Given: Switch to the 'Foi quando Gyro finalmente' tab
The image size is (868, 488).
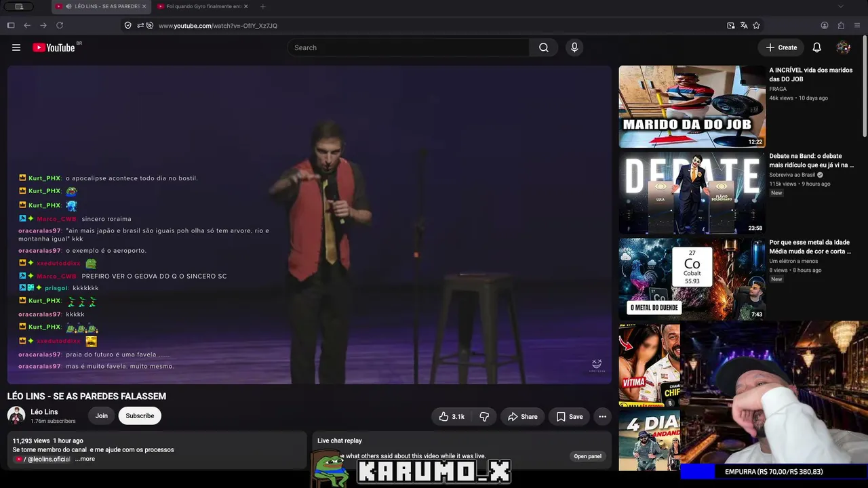Looking at the screenshot, I should click(202, 7).
